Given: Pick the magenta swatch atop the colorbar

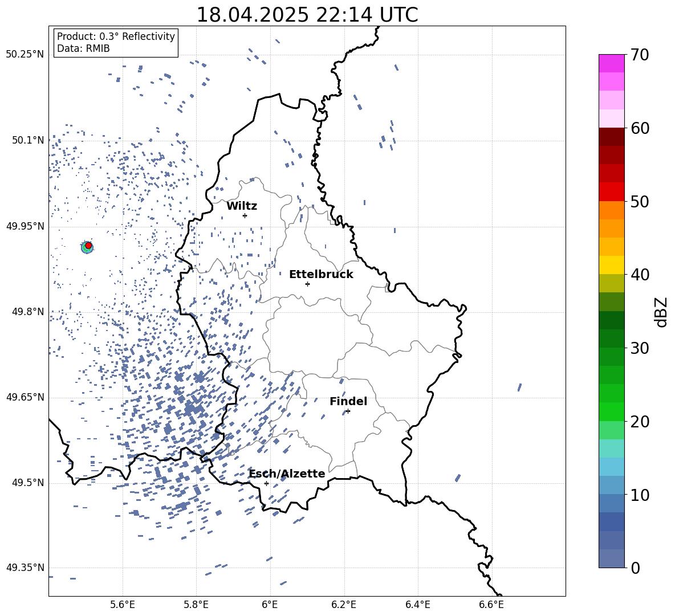Looking at the screenshot, I should coord(611,63).
